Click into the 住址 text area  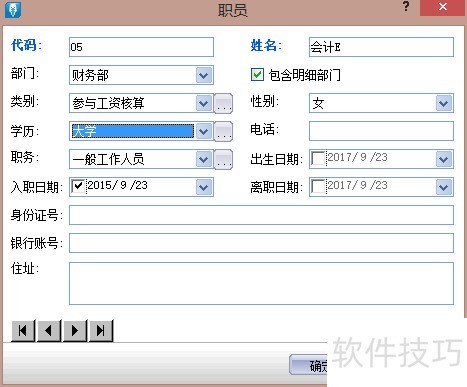click(261, 284)
